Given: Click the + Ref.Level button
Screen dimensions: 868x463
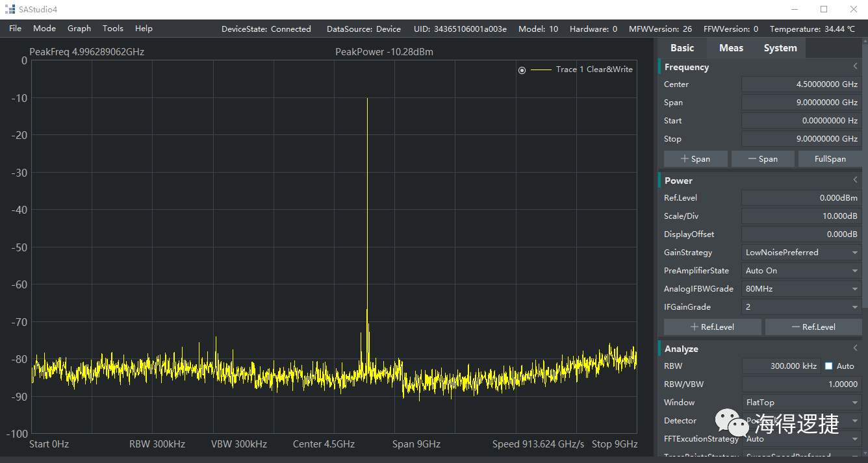Looking at the screenshot, I should (x=713, y=327).
